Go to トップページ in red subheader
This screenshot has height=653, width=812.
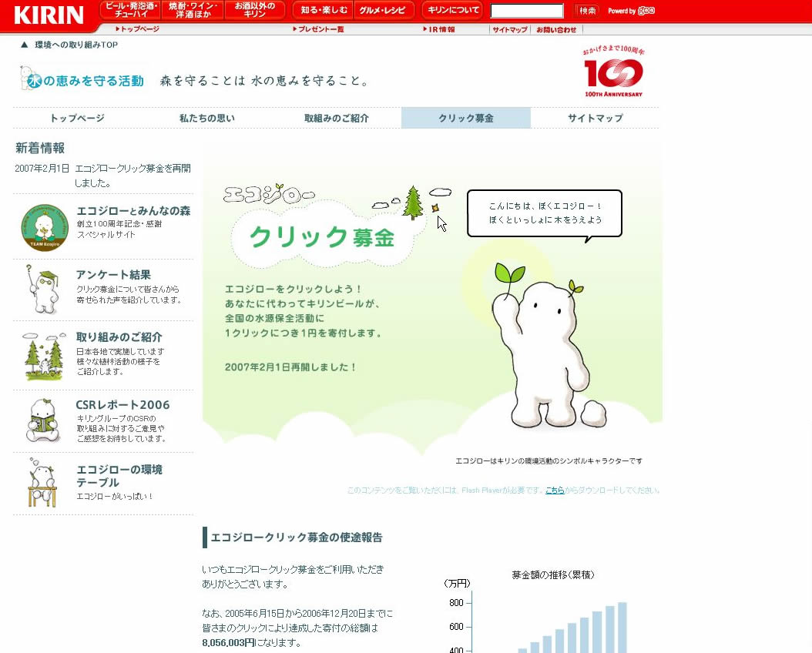(x=138, y=29)
